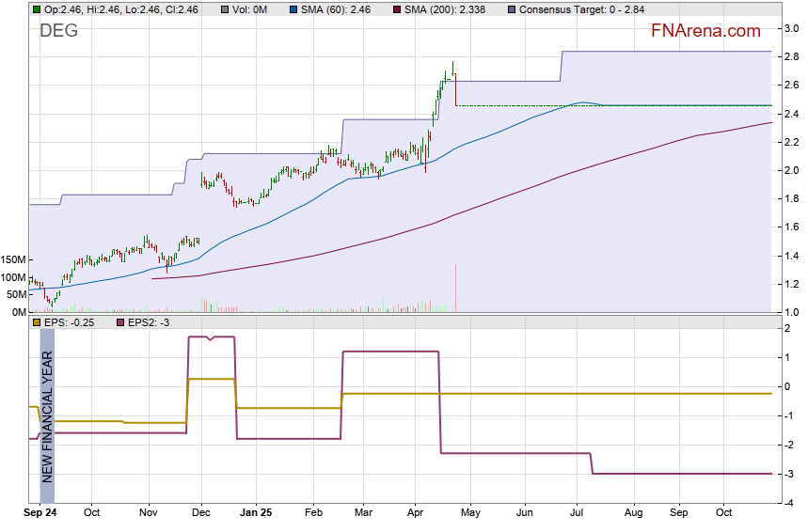
Task: Click the 3.0 price axis label
Action: (x=792, y=28)
